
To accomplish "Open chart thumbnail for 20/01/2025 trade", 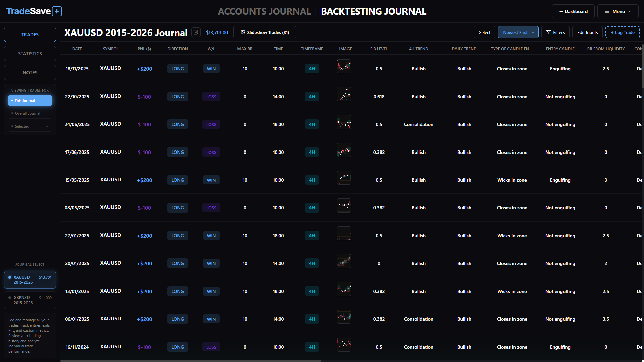I will [x=344, y=261].
